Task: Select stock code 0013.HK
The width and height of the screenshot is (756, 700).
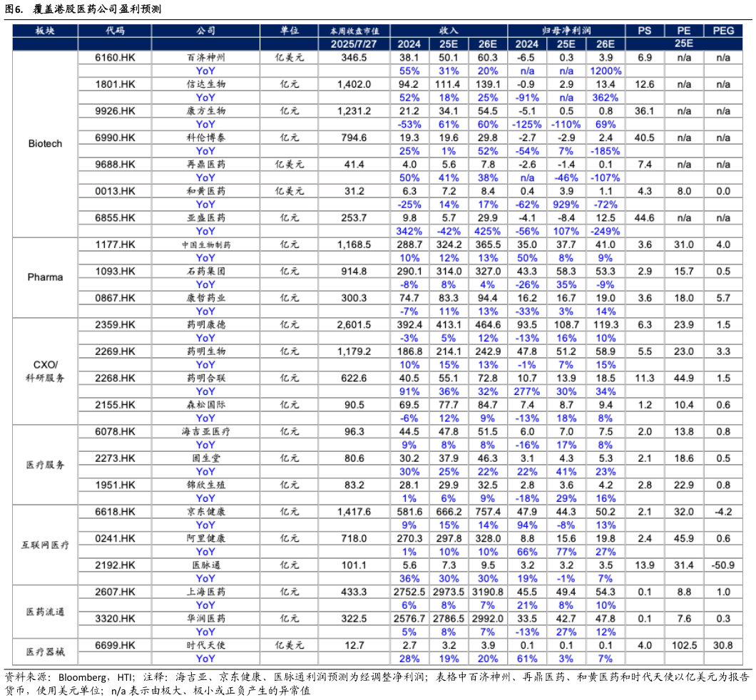Action: coord(115,191)
